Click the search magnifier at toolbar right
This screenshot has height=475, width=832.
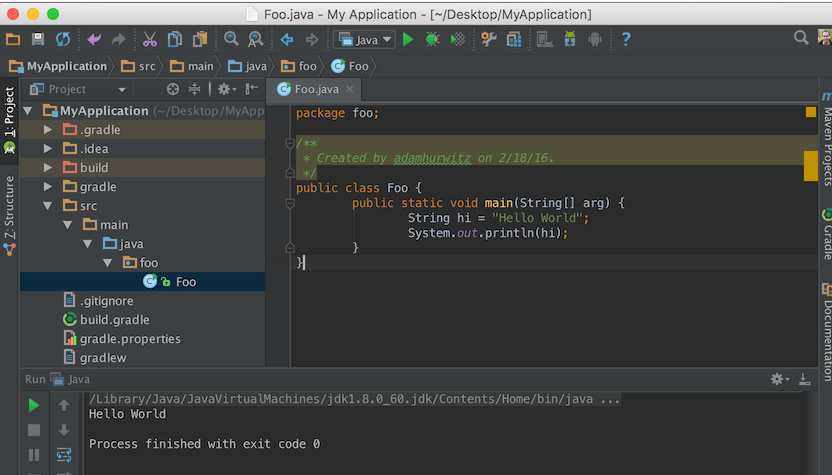(801, 38)
